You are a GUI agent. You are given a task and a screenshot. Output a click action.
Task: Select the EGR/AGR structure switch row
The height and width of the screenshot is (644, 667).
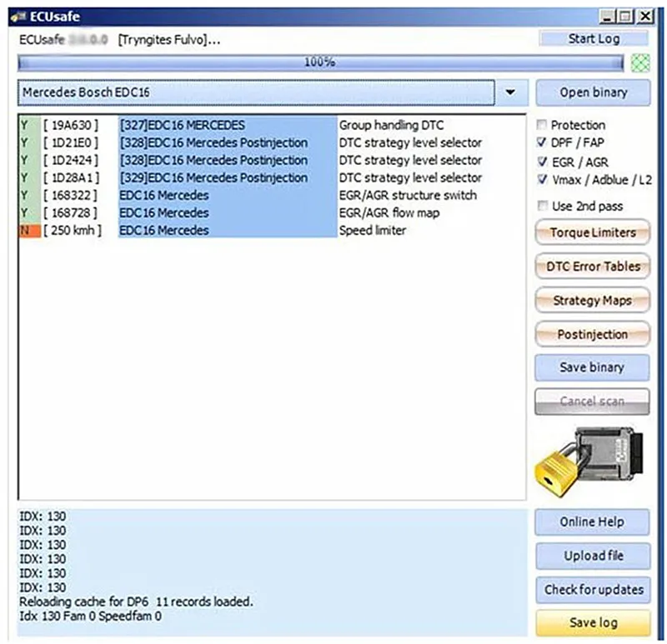point(273,195)
